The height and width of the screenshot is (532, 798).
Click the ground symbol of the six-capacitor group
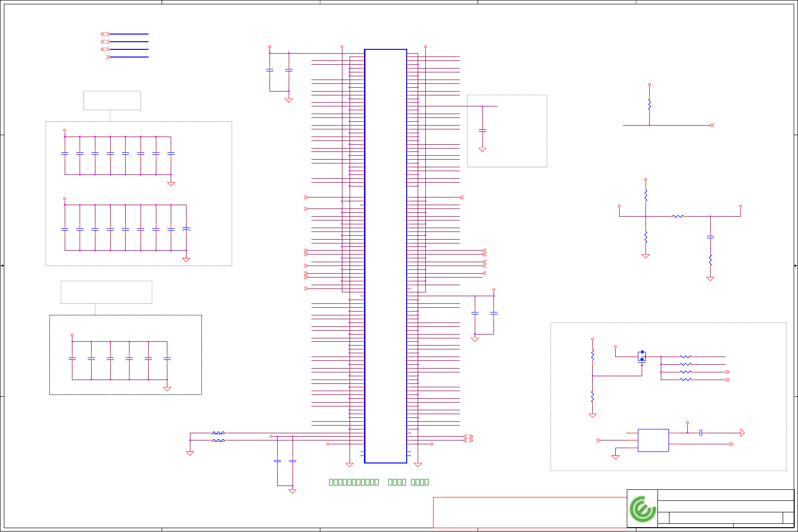pyautogui.click(x=167, y=389)
